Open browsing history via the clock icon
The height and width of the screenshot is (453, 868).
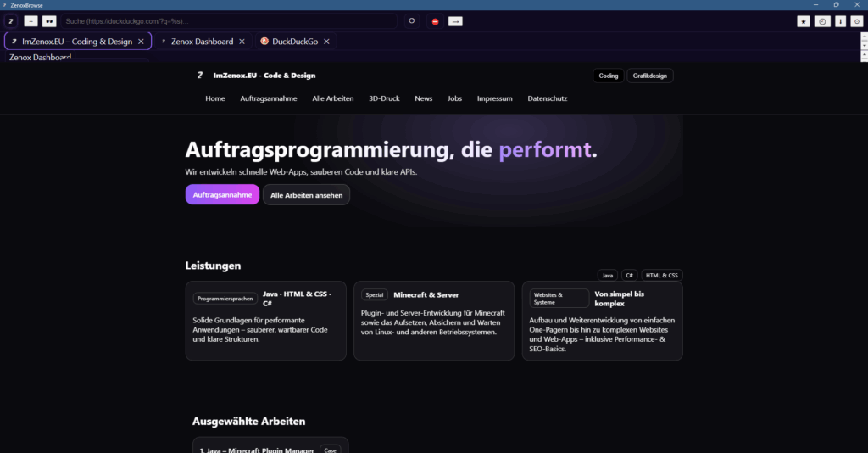point(822,21)
